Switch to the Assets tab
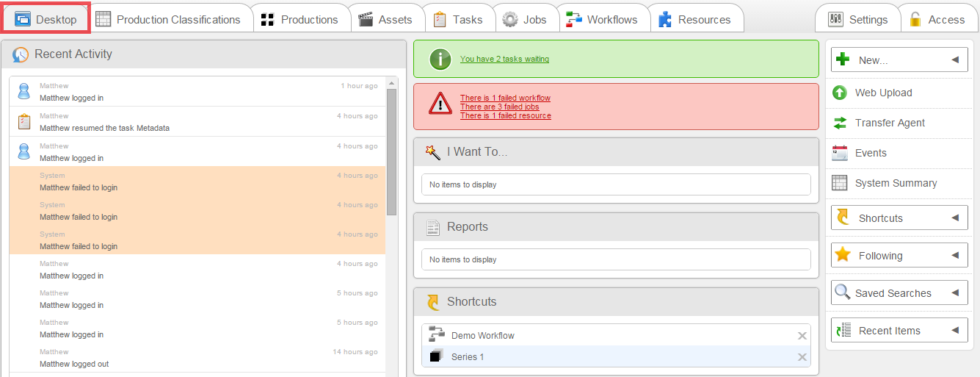The width and height of the screenshot is (980, 377). click(385, 20)
